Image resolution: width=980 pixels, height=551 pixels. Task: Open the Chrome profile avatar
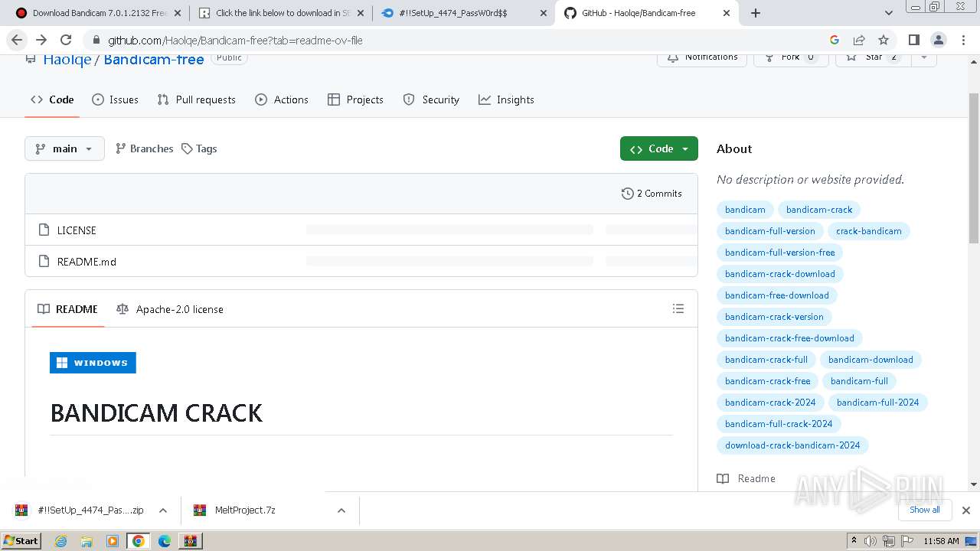click(938, 40)
